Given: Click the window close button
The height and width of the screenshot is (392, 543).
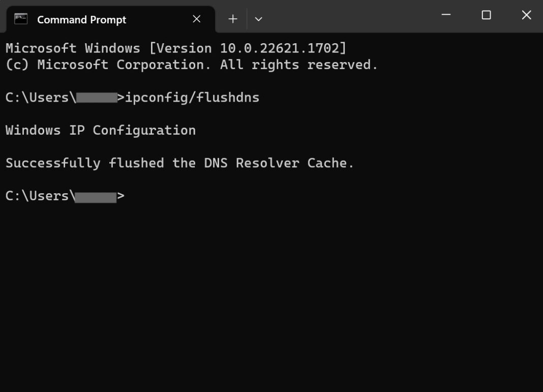Looking at the screenshot, I should 526,15.
